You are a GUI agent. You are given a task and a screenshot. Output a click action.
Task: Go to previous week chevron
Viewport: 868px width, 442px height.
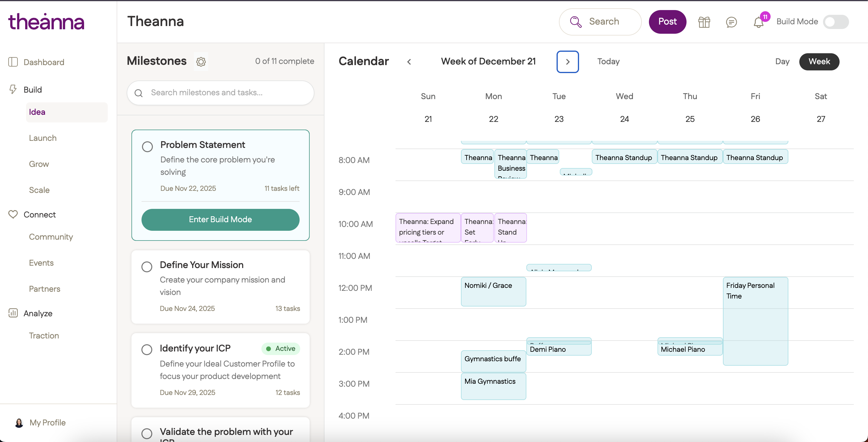pos(409,62)
